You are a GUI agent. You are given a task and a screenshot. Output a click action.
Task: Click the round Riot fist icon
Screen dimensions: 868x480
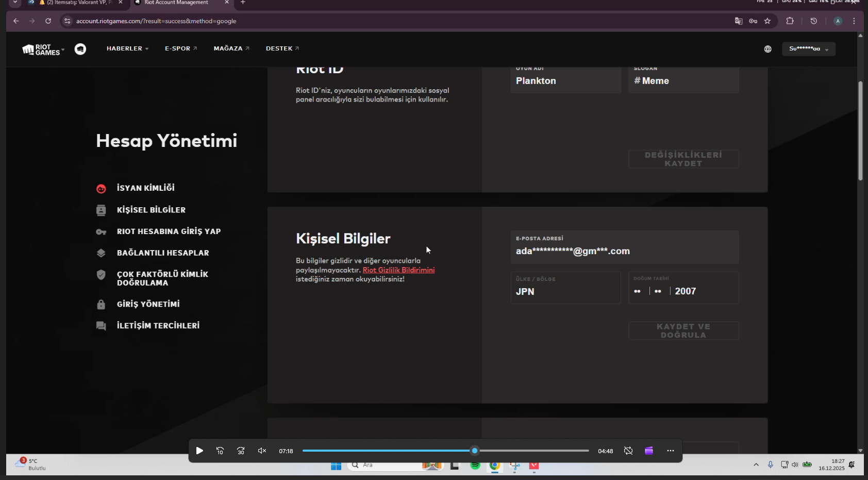(x=80, y=49)
